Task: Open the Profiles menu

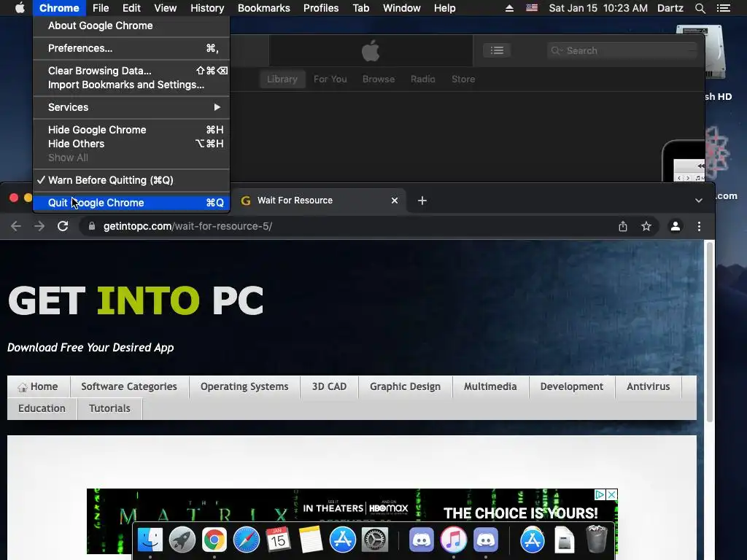Action: click(321, 8)
